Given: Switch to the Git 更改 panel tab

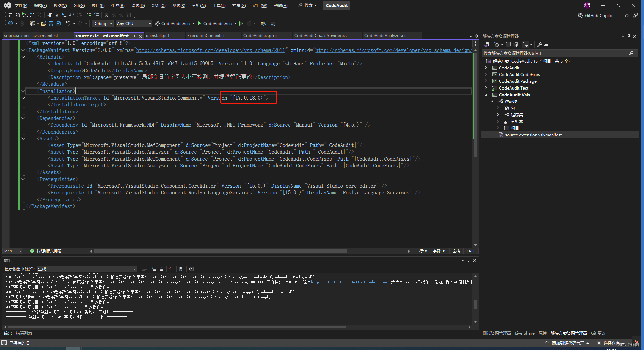Looking at the screenshot, I should [x=598, y=333].
